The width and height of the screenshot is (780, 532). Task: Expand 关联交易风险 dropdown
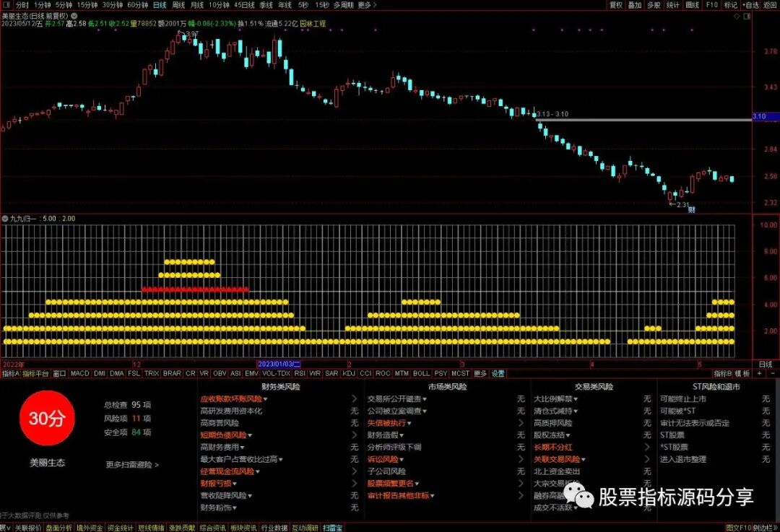tap(583, 460)
